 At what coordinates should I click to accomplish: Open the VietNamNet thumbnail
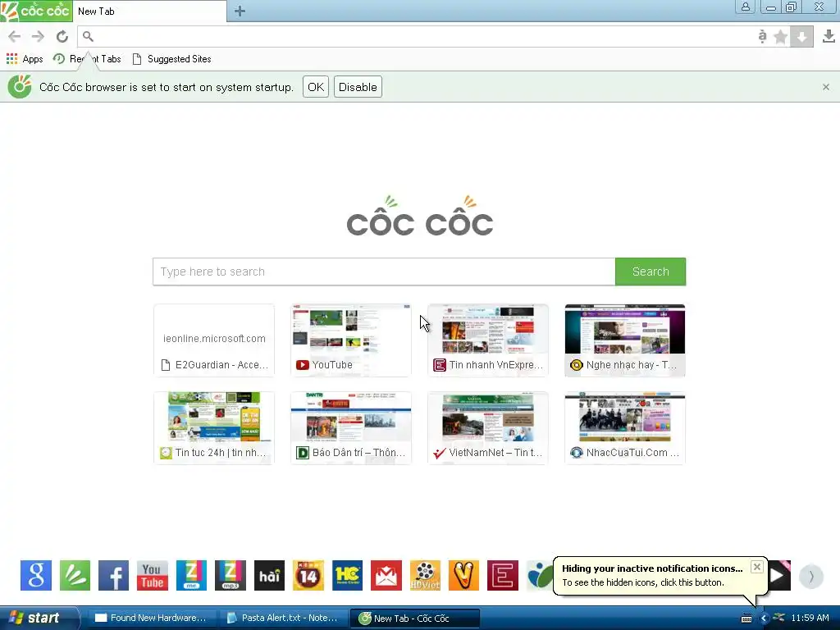click(488, 428)
